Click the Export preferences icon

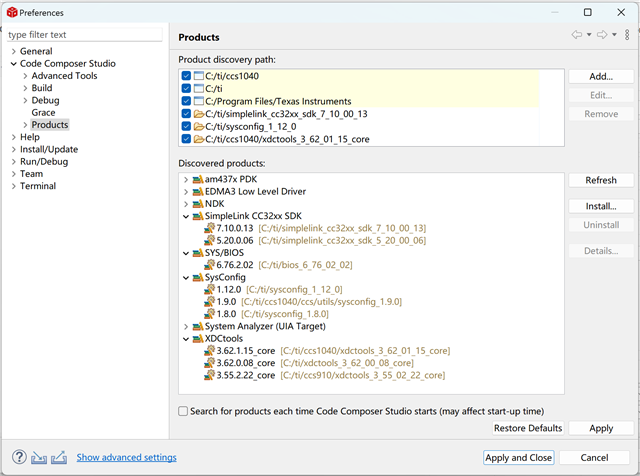click(x=60, y=457)
